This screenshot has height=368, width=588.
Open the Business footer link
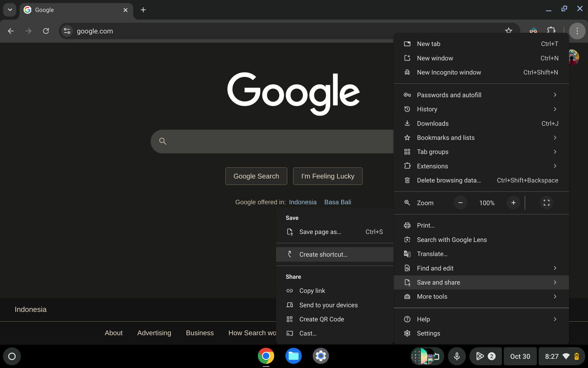coord(200,333)
